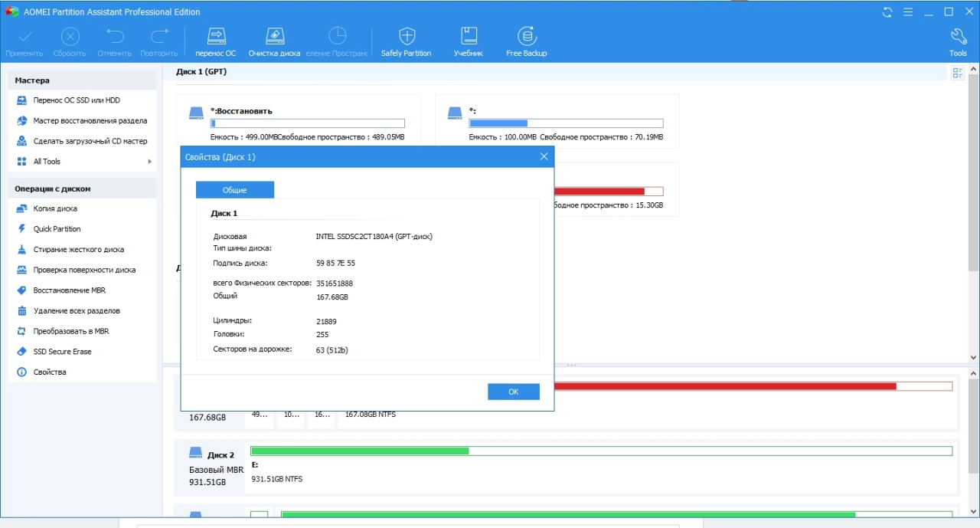Open the Учебник tutorial icon

coord(469,36)
